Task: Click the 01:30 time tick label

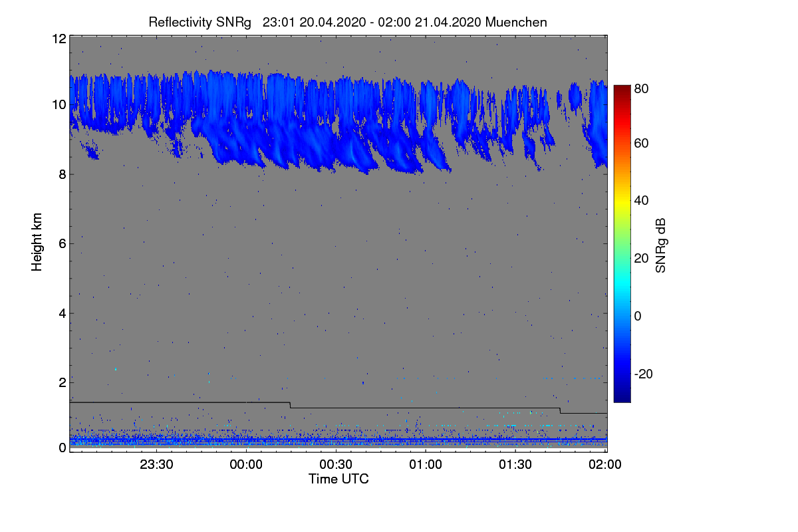Action: coord(515,465)
